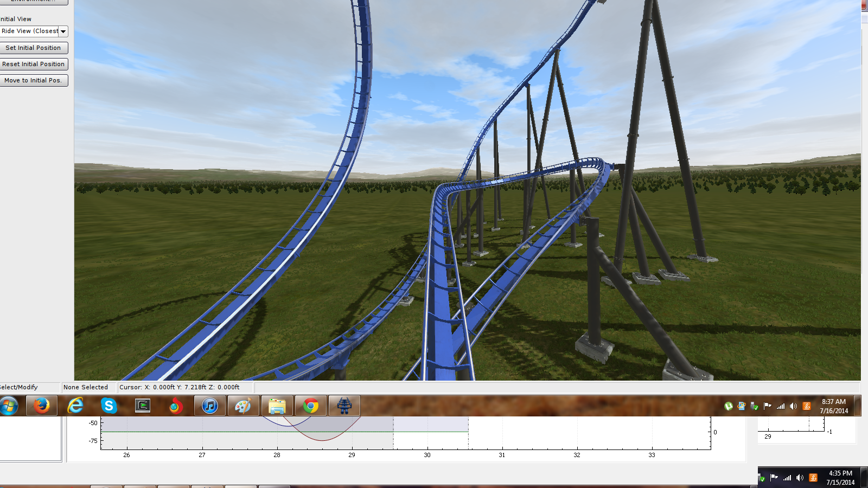Click the blue roller coaster taskbar icon

coord(344,406)
